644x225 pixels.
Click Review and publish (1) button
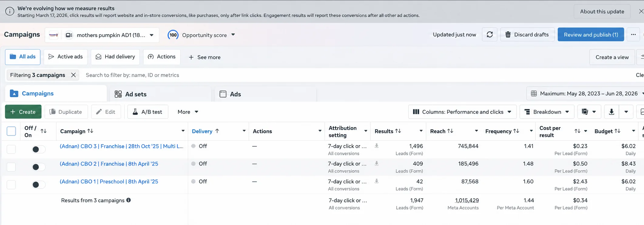tap(591, 35)
